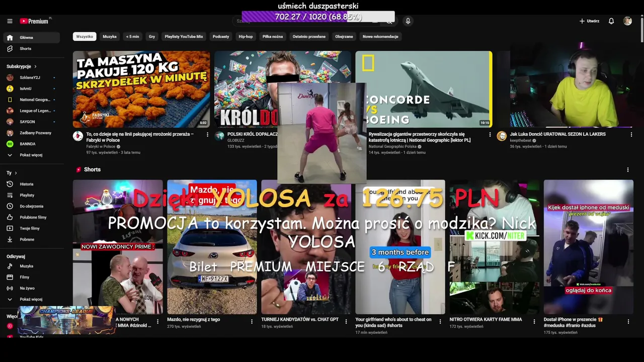The image size is (644, 362).
Task: Select the < 5 min filter chip
Action: coord(133,36)
